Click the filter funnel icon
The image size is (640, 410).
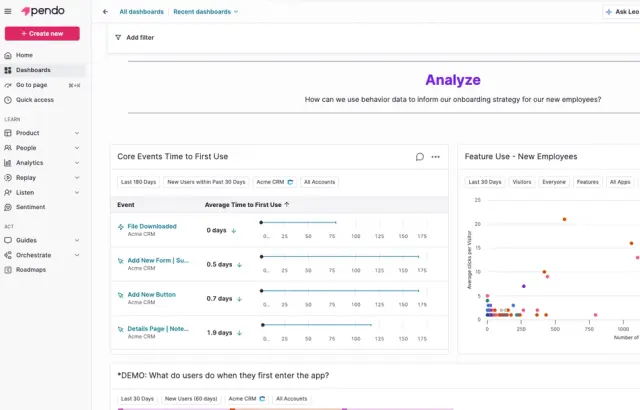(118, 38)
